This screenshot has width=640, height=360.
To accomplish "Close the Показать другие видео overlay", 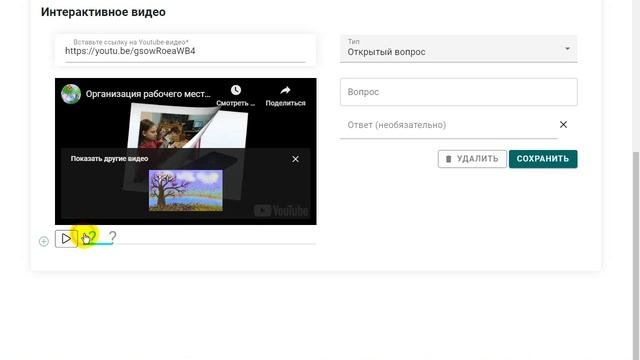I will [296, 159].
